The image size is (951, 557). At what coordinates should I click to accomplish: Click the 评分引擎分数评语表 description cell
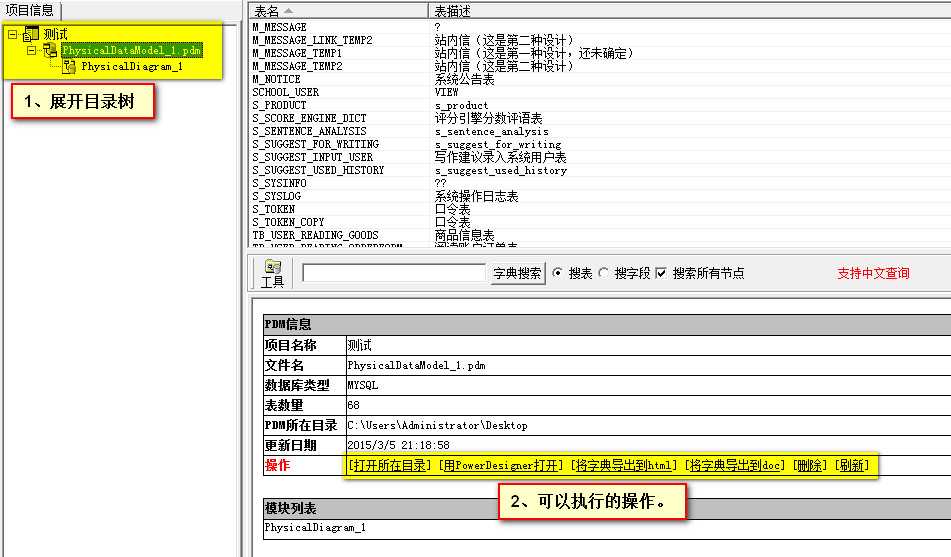(488, 118)
